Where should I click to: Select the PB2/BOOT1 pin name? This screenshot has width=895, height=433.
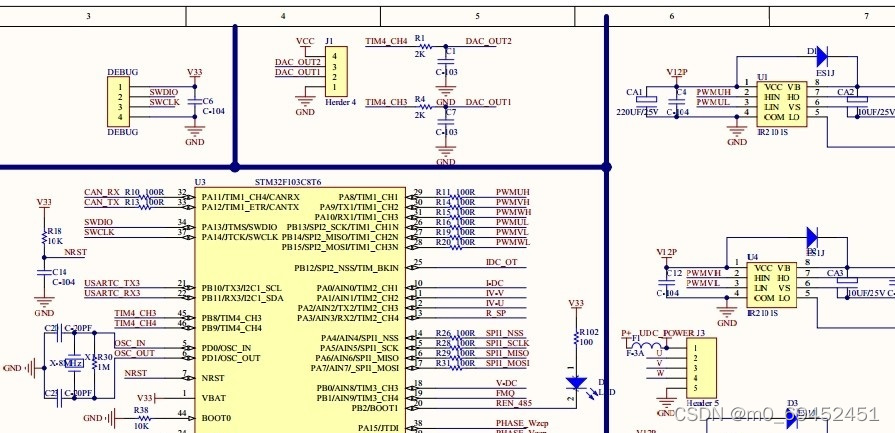[374, 408]
